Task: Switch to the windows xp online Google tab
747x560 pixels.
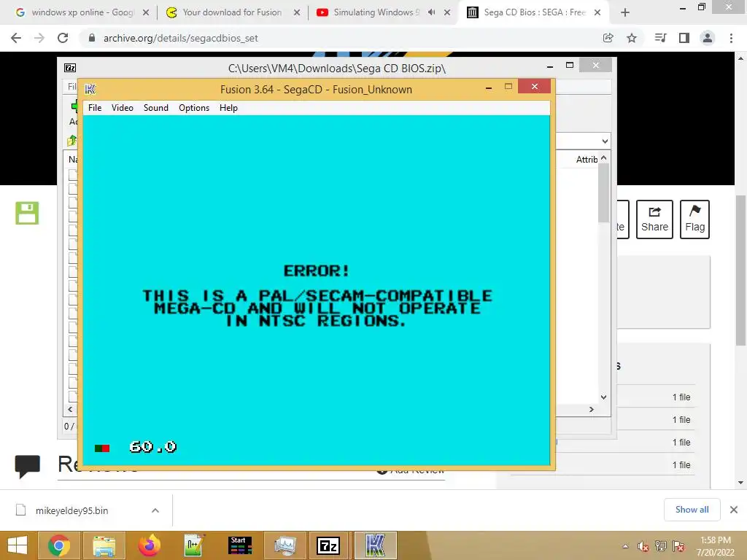Action: (82, 12)
